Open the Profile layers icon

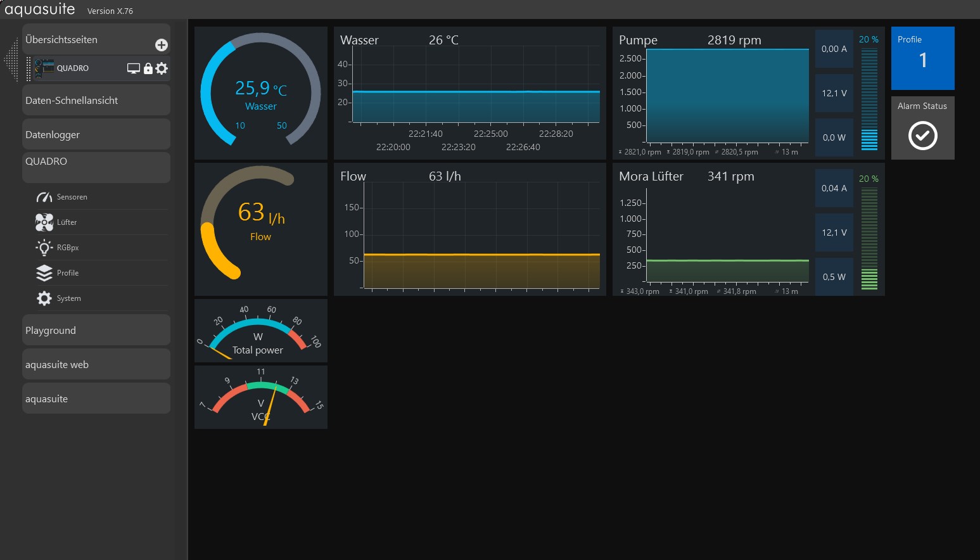[x=44, y=273]
